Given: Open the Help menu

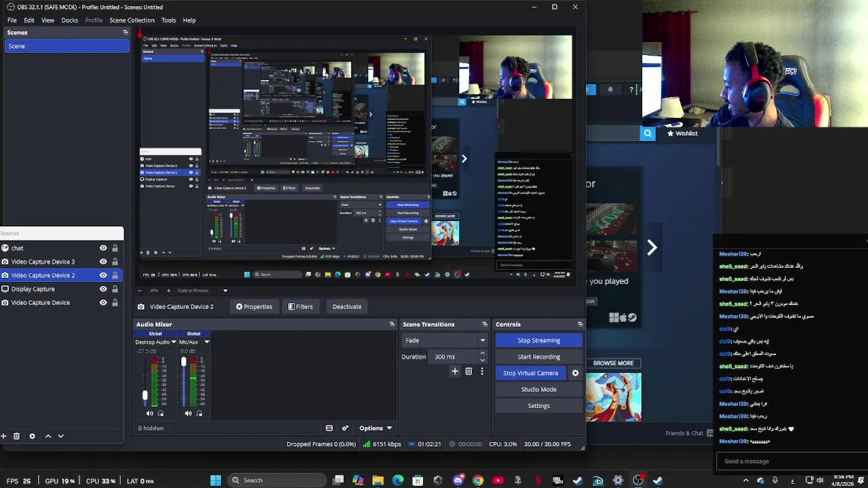Looking at the screenshot, I should [189, 20].
